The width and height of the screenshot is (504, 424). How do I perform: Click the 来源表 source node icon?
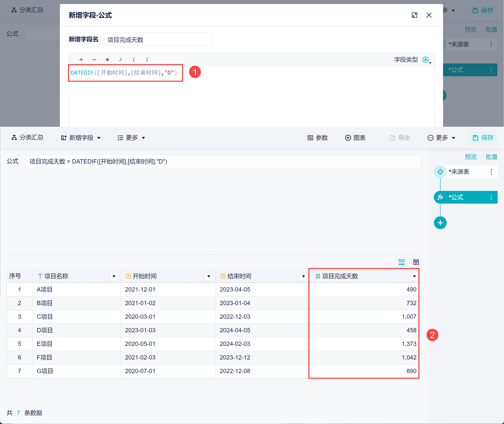(x=440, y=172)
